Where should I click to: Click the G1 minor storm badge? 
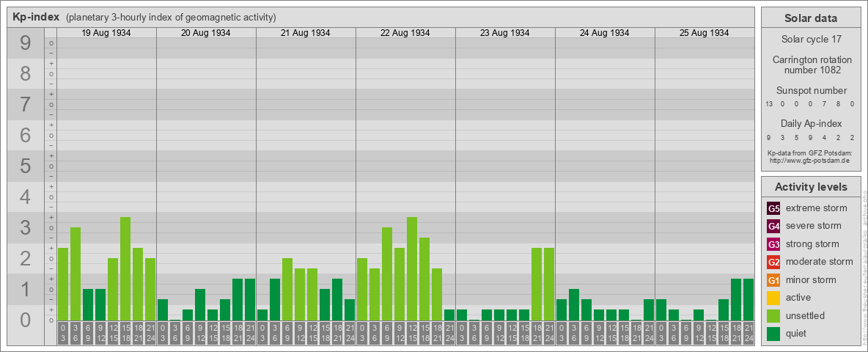click(773, 280)
